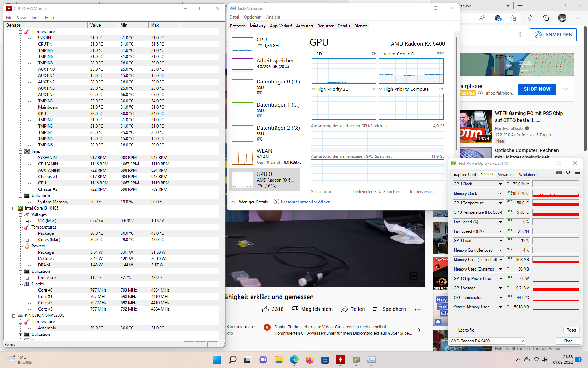
Task: Open Graphics Card tab in GPU-Z
Action: tap(464, 175)
